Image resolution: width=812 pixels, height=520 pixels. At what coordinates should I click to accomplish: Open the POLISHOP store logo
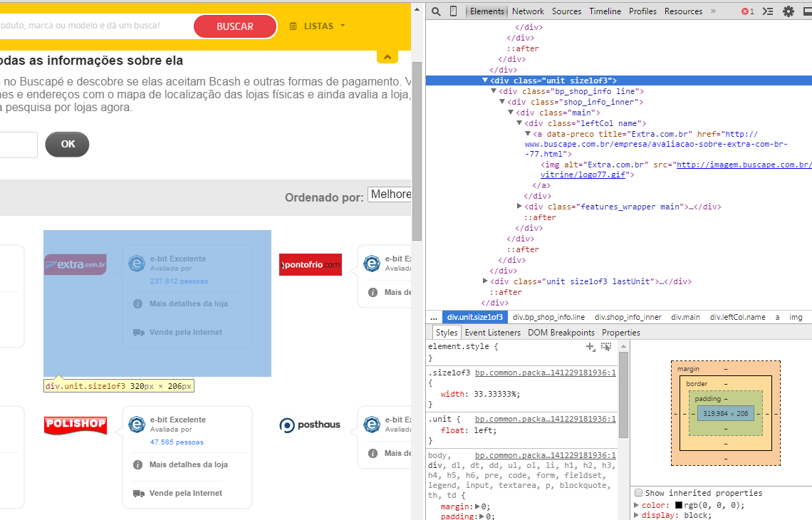(76, 425)
